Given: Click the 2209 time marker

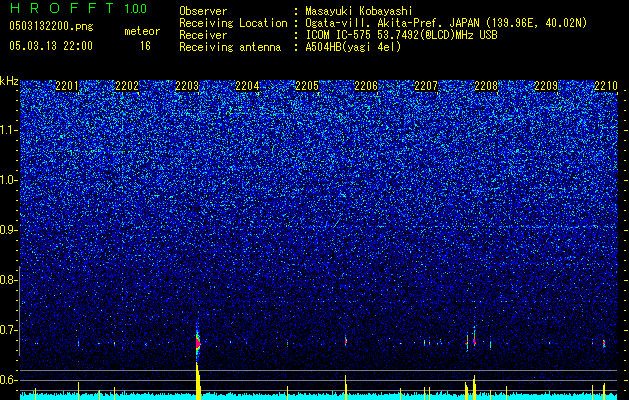Looking at the screenshot, I should coord(546,86).
